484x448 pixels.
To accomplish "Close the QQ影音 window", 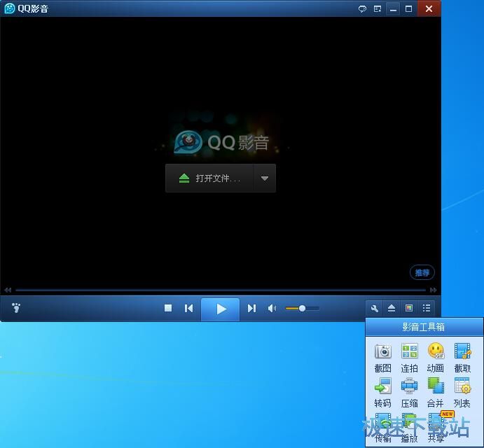I will [429, 8].
